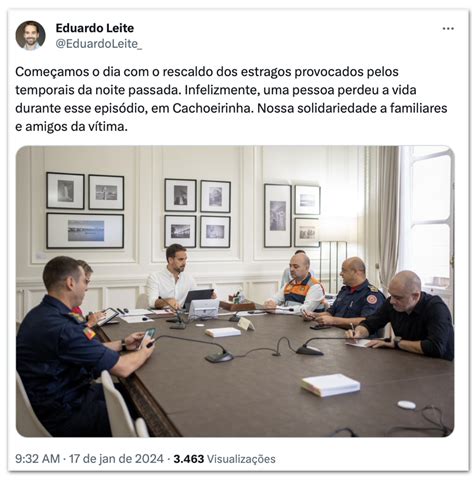Open the attached meeting photo
The width and height of the screenshot is (474, 480).
235,291
